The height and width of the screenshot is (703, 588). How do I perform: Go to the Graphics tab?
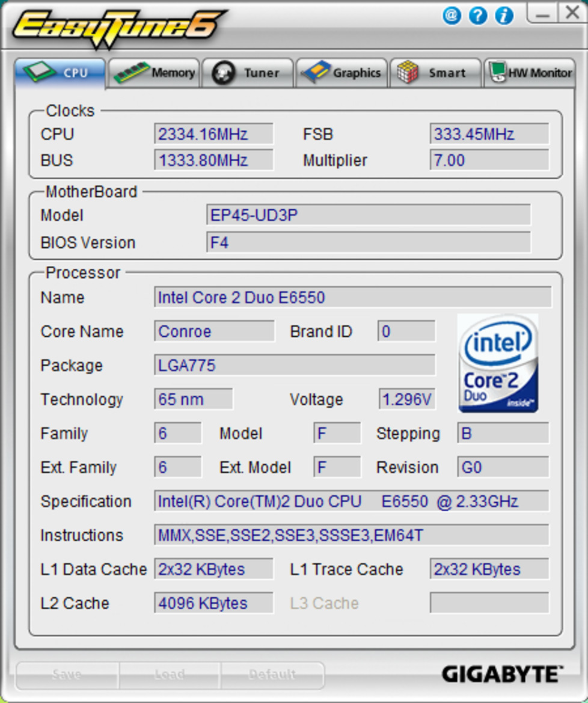341,73
